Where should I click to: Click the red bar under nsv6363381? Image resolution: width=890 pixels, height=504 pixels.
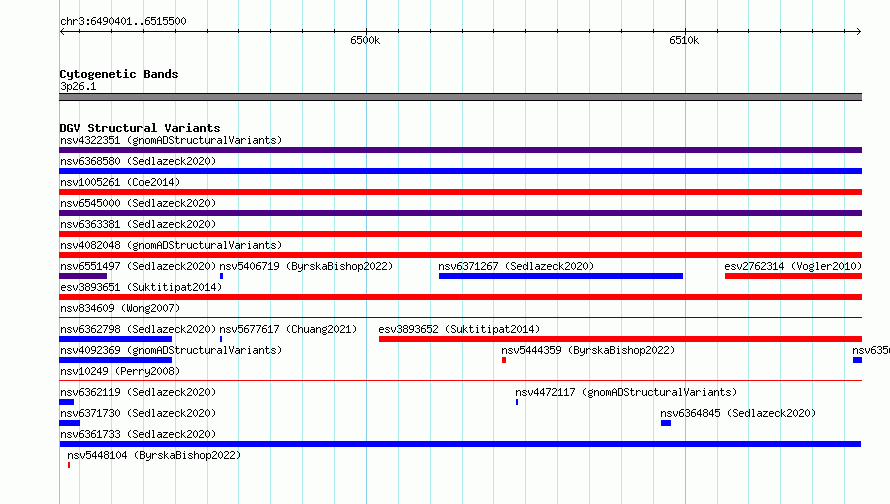click(x=460, y=234)
